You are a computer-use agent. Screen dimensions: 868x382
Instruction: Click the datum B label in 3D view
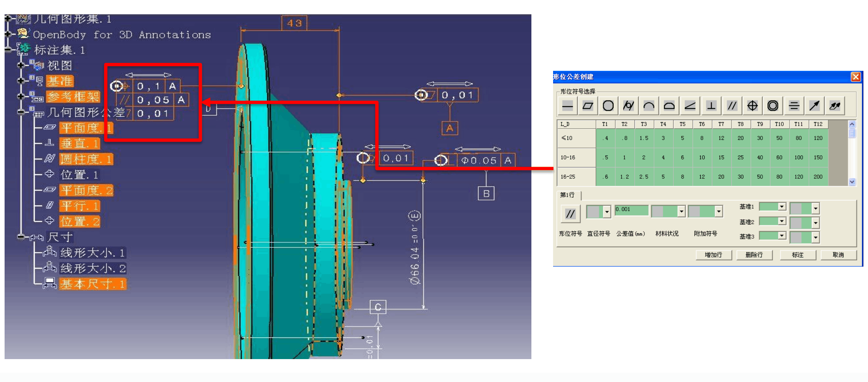[x=486, y=193]
